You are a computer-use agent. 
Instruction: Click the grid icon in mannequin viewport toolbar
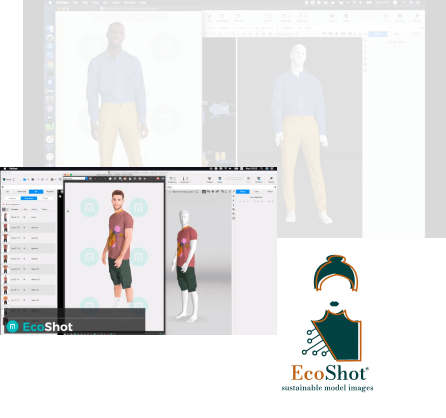204,192
